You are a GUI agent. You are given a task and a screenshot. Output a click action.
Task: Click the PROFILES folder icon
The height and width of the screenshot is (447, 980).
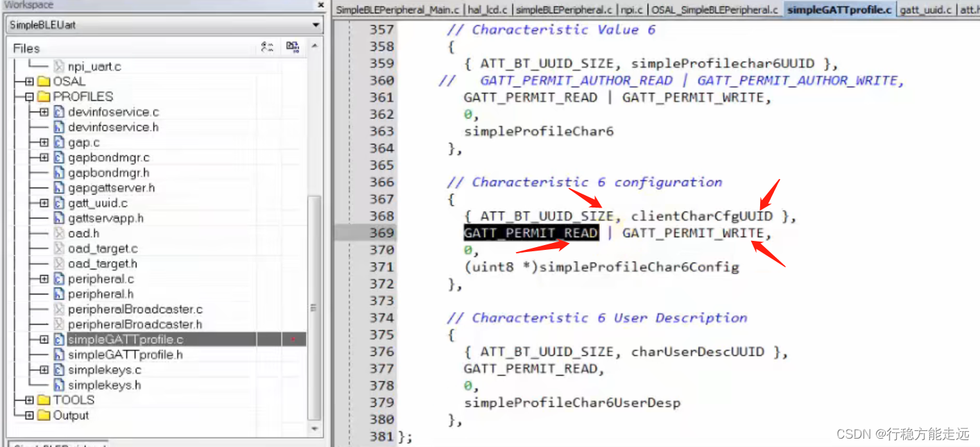pyautogui.click(x=44, y=96)
